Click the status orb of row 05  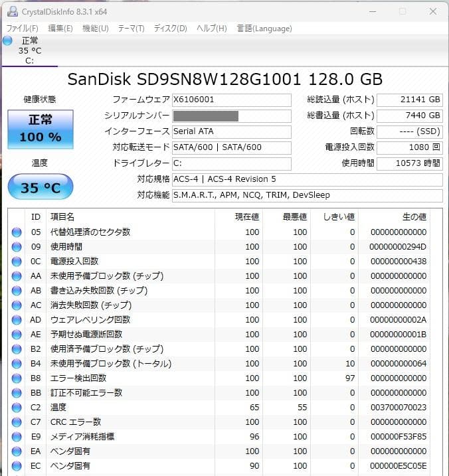(x=17, y=232)
